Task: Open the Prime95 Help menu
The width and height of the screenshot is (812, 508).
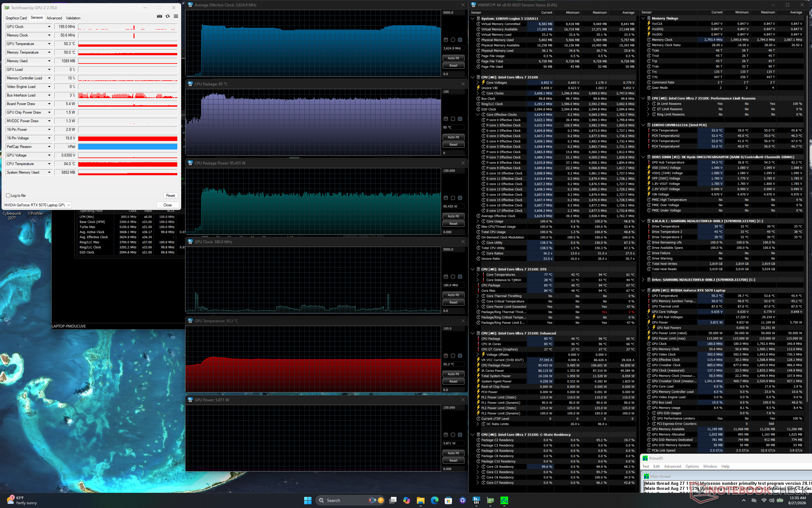Action: (x=725, y=466)
